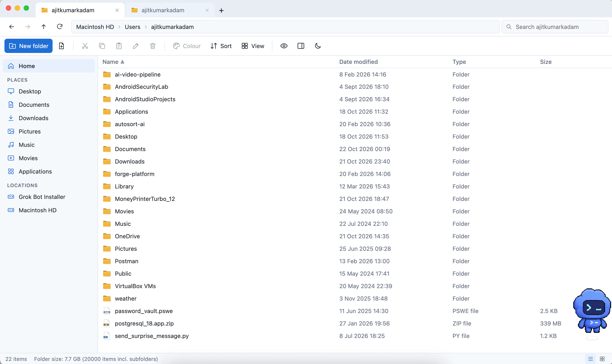
Task: Select the postgresql_18.app.zip file
Action: [x=355, y=324]
